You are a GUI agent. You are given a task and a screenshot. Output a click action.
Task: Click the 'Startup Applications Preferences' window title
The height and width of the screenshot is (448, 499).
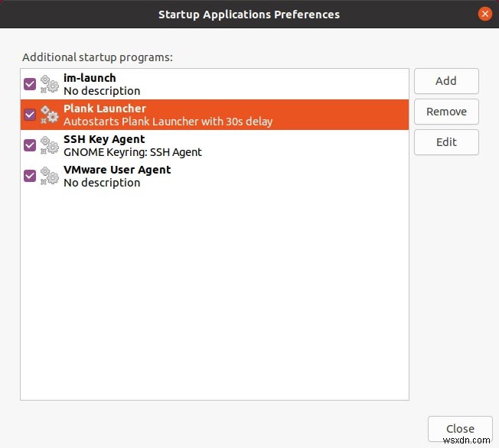249,15
